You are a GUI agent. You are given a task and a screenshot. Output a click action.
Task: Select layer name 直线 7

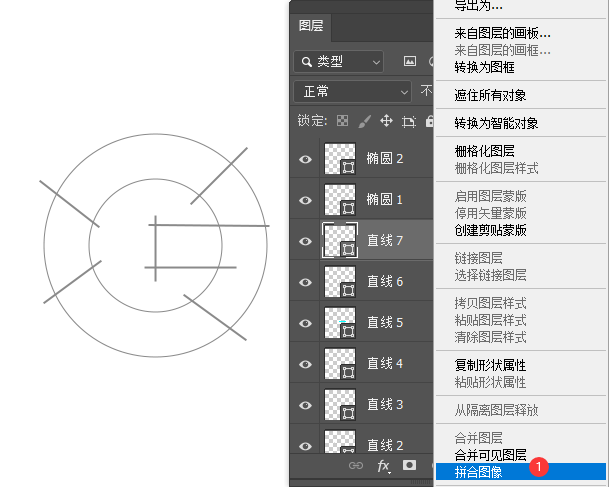pos(385,240)
